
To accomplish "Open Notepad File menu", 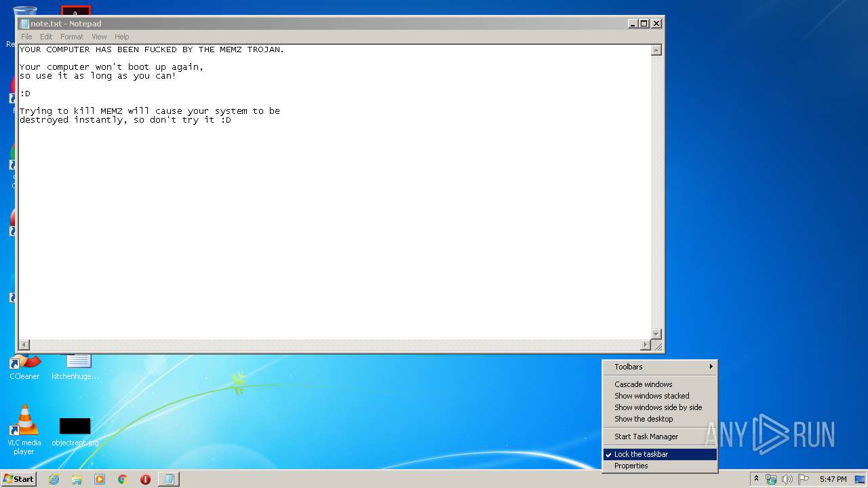I will (26, 37).
